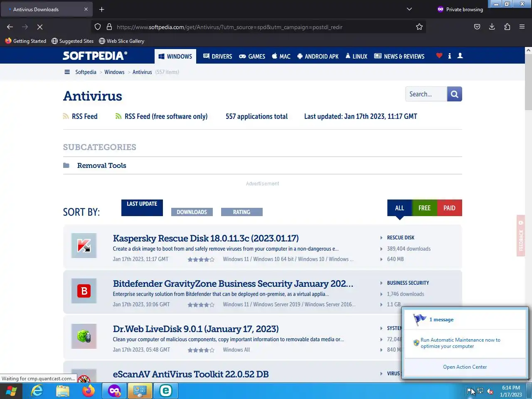Open the Web Slice Gallery bookmark
Screen dimensions: 532x399
pos(121,41)
